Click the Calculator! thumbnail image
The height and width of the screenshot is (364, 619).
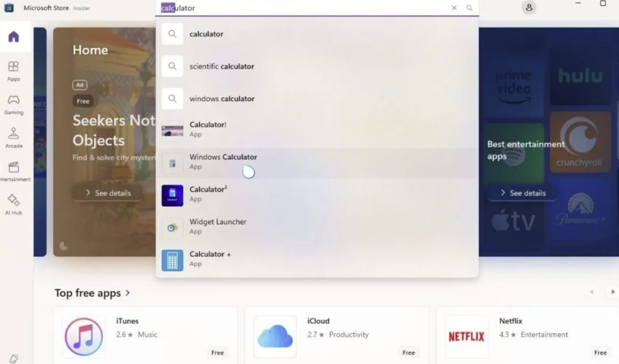(x=172, y=130)
